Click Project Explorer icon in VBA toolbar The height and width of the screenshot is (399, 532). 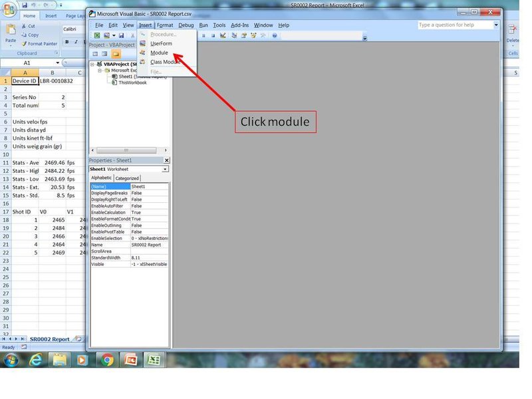(234, 35)
